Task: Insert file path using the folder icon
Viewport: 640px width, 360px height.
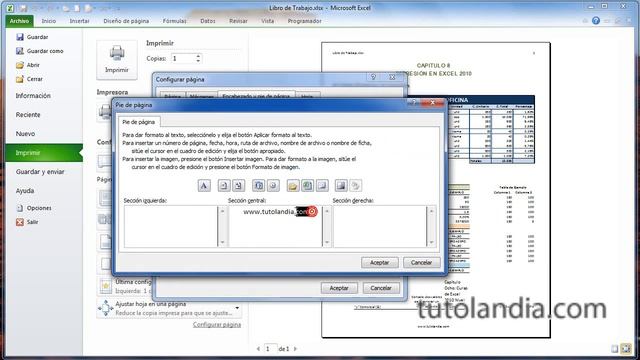Action: pyautogui.click(x=293, y=186)
